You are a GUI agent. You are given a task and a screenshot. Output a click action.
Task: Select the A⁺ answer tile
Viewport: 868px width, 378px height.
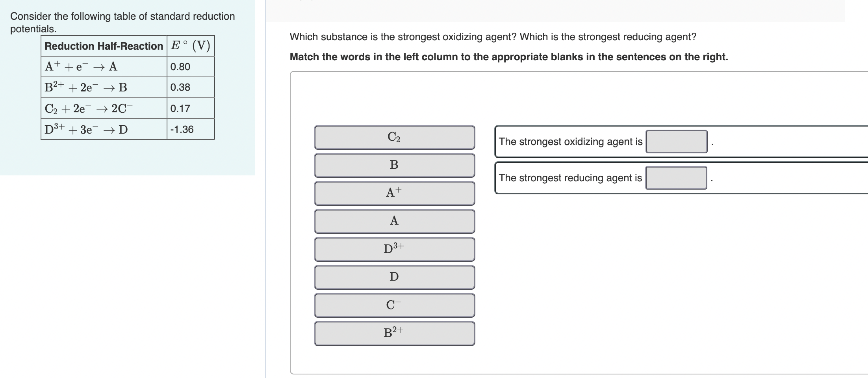394,193
